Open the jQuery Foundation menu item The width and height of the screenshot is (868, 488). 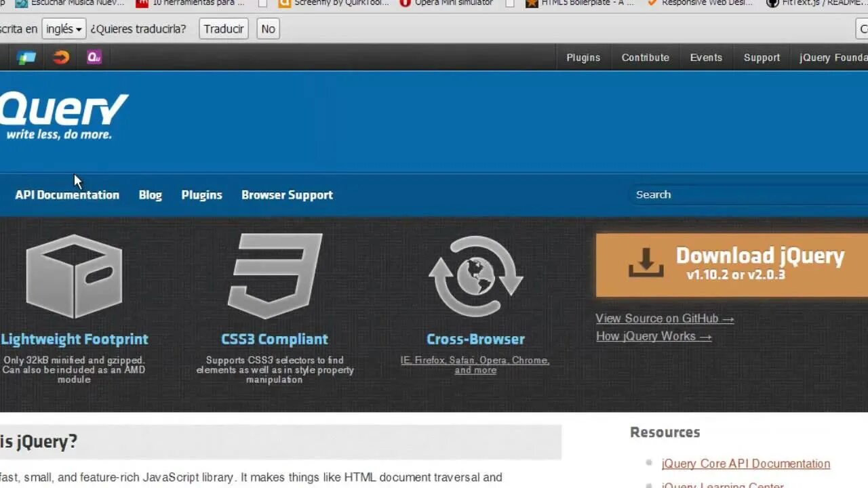[x=833, y=58]
